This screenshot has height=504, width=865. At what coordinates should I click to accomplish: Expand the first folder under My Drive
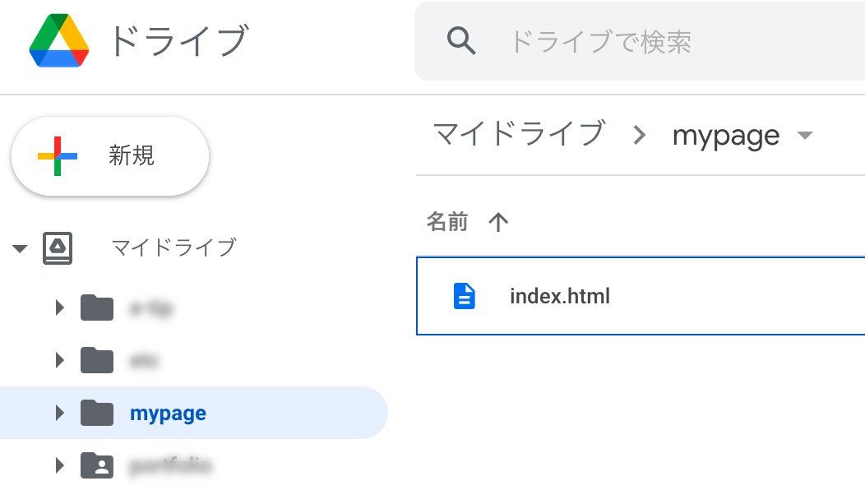click(x=59, y=307)
